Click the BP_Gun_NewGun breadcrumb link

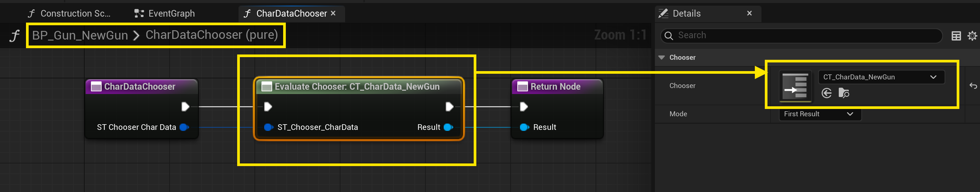pos(80,35)
